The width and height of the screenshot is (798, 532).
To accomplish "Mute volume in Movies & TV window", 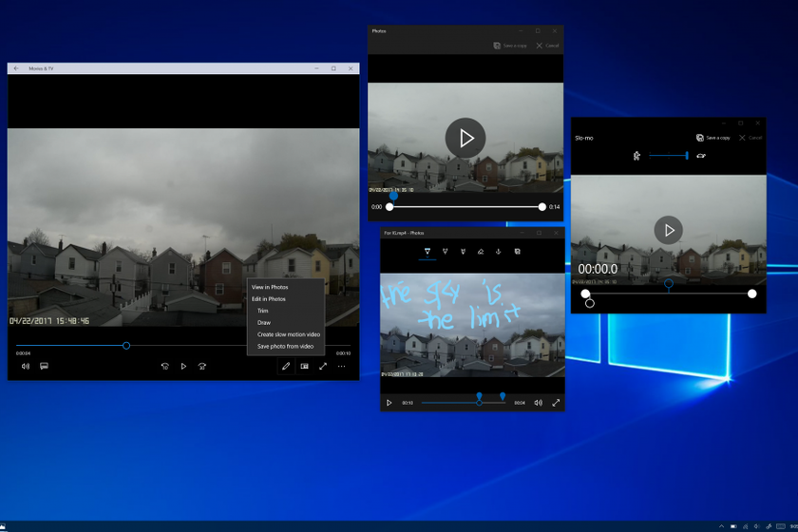I will pyautogui.click(x=26, y=366).
